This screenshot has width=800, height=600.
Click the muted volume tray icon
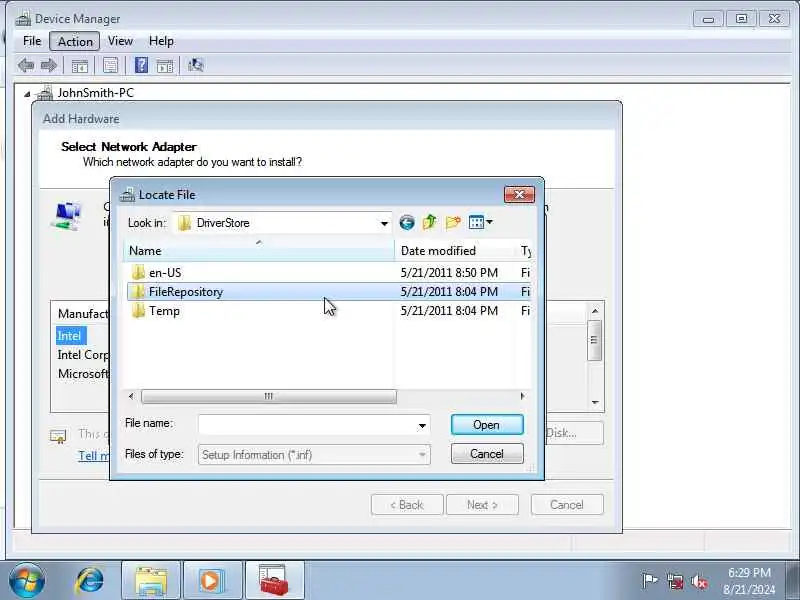click(699, 581)
